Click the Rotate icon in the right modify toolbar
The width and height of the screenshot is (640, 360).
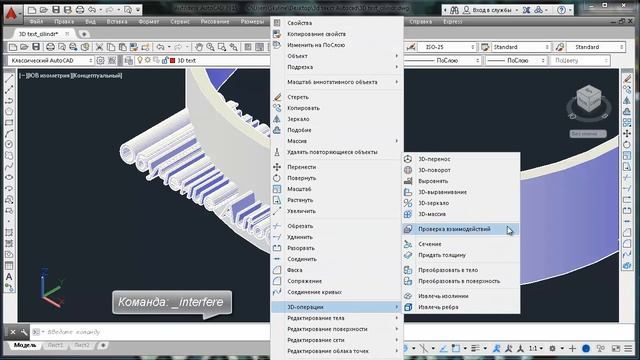(627, 144)
